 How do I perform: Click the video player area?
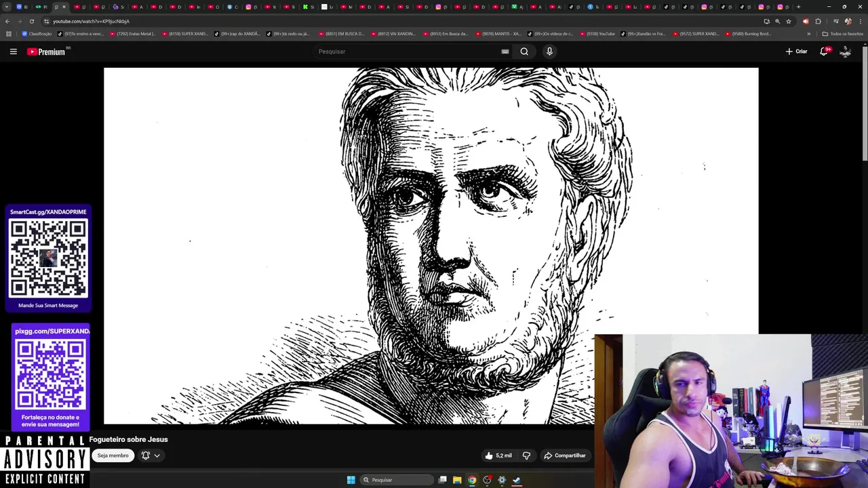(431, 245)
